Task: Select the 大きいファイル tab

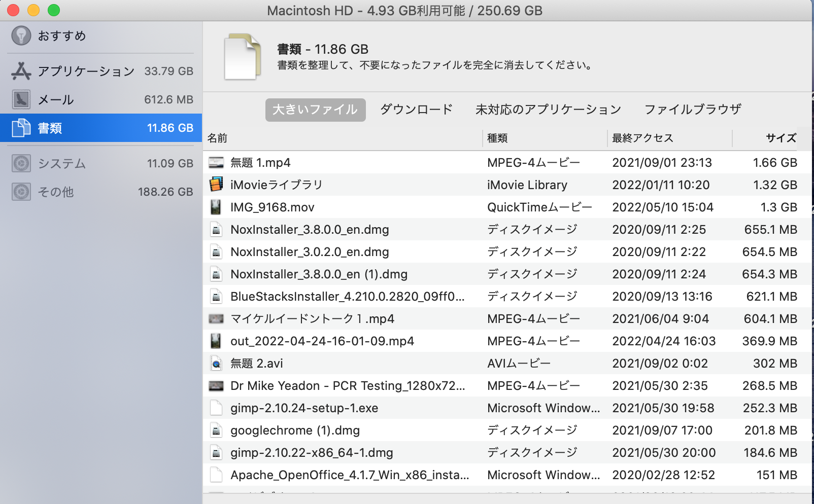Action: (x=315, y=110)
